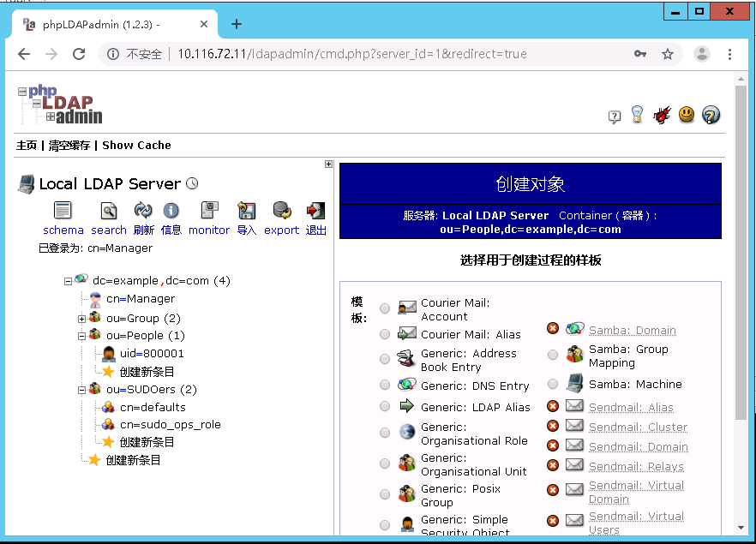Click the search magnifier icon

point(108,211)
